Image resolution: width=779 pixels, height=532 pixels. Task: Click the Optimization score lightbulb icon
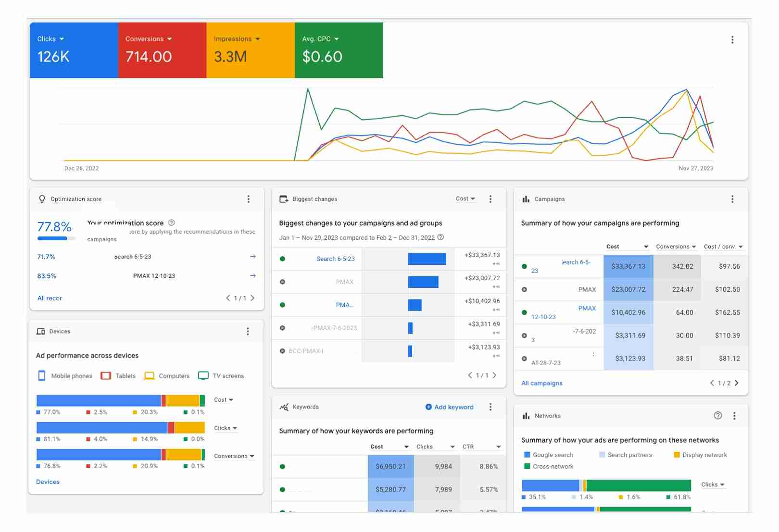coord(42,198)
